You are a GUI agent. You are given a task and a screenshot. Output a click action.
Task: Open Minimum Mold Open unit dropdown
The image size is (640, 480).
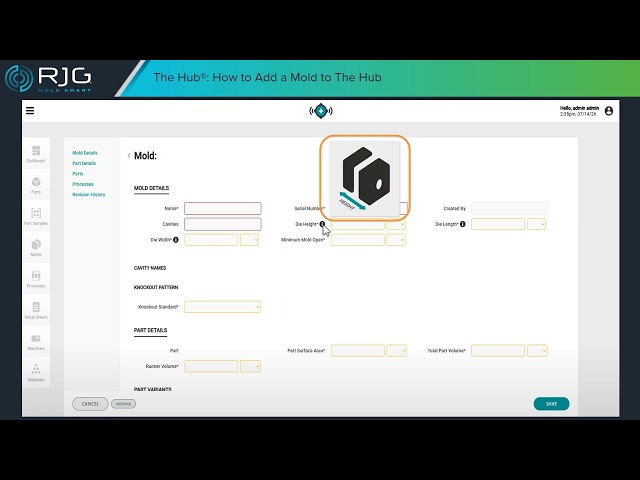[396, 240]
